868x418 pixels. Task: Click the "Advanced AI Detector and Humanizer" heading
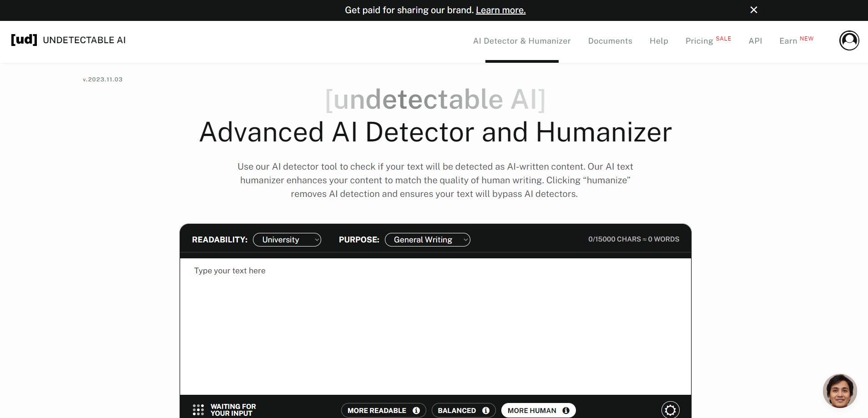[x=435, y=132]
